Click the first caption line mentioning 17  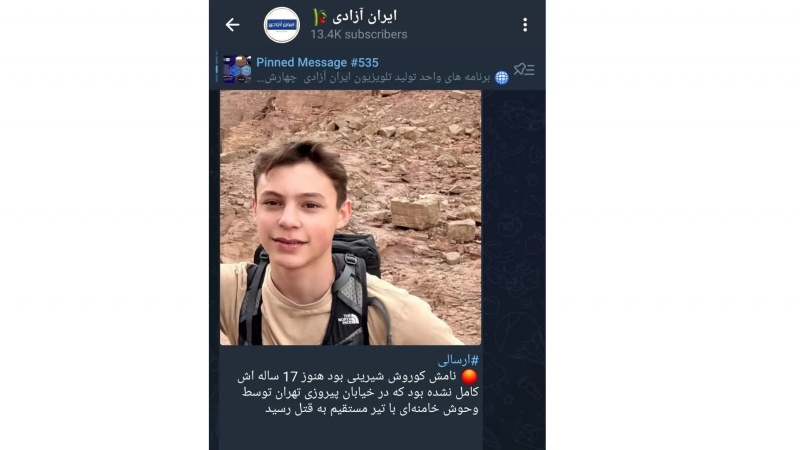[x=347, y=377]
